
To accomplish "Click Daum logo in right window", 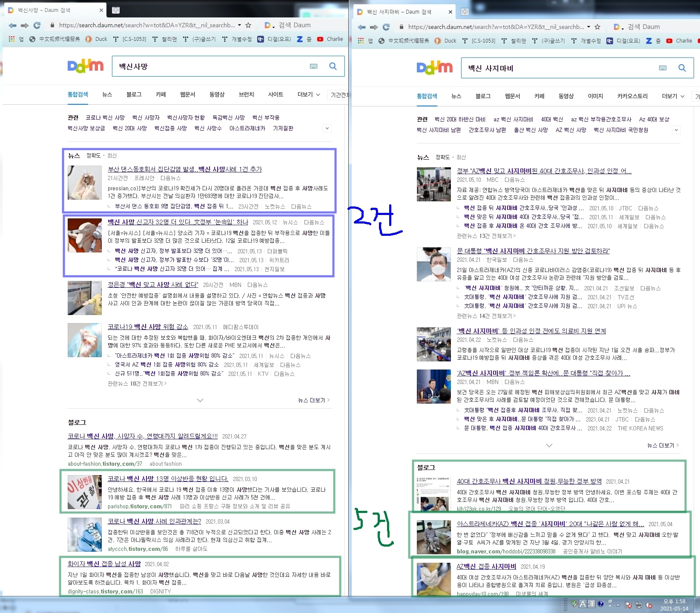I will [435, 68].
